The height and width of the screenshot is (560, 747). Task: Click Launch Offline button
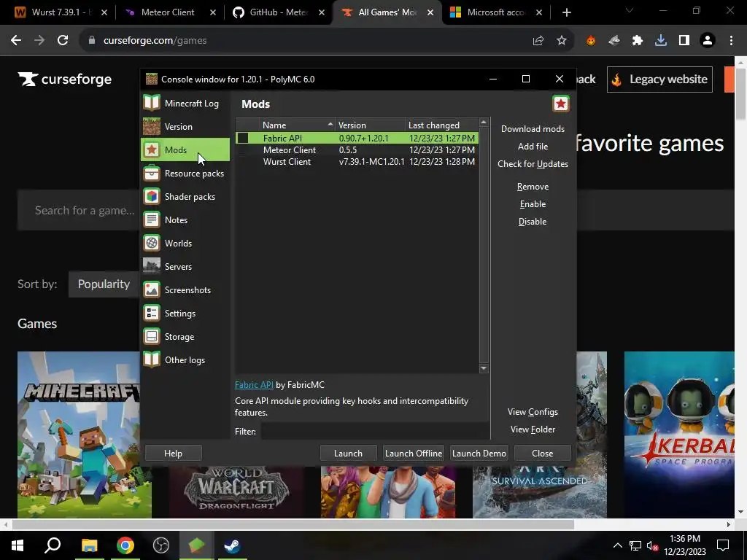414,454
